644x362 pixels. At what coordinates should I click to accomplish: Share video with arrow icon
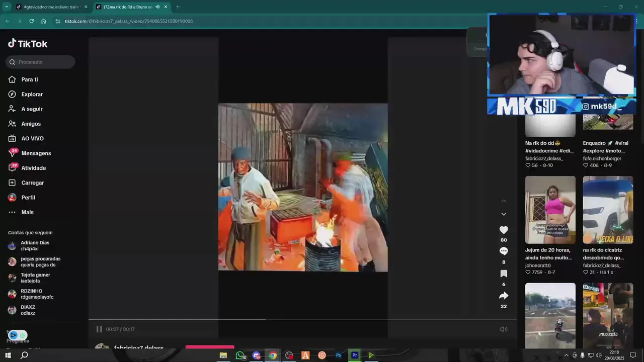[504, 296]
